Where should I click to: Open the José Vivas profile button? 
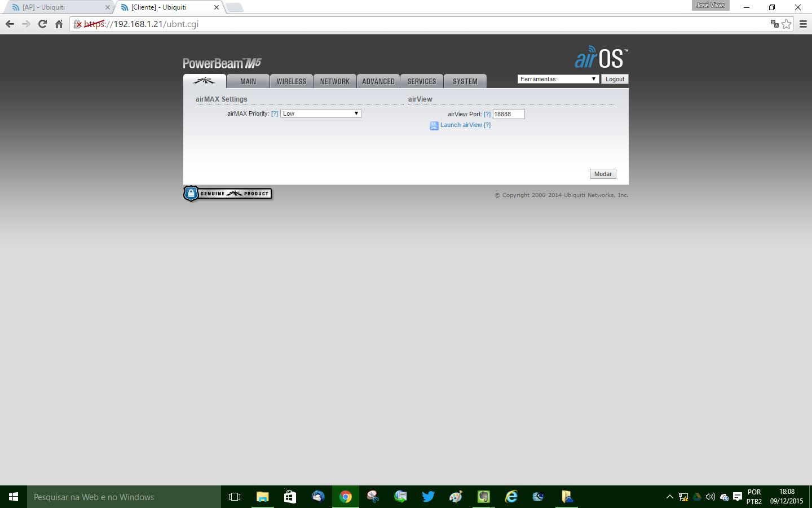click(710, 5)
